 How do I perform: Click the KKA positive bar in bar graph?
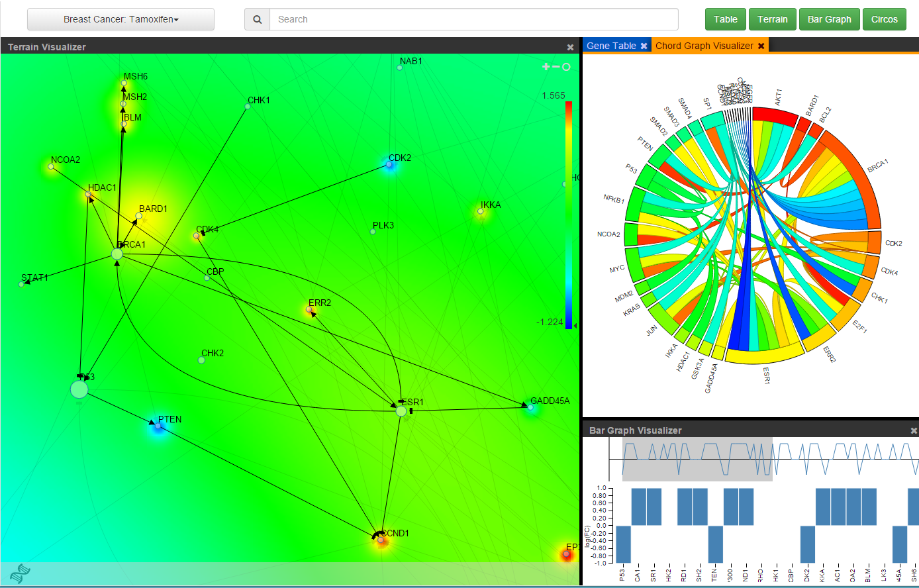click(823, 507)
